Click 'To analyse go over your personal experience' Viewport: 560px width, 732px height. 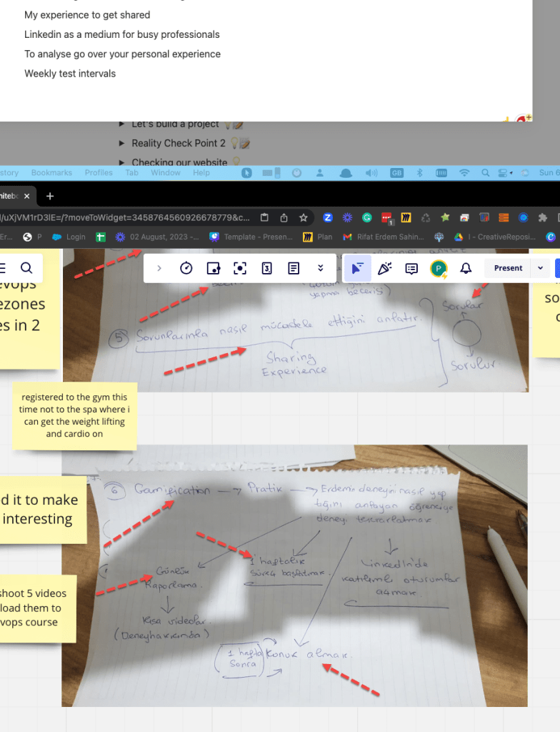coord(122,54)
